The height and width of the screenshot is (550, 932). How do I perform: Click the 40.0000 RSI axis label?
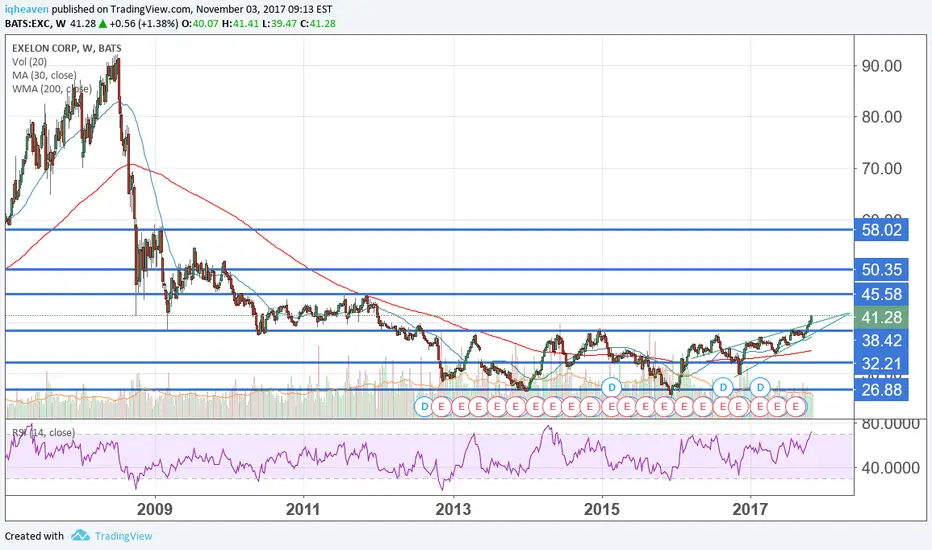(x=890, y=468)
